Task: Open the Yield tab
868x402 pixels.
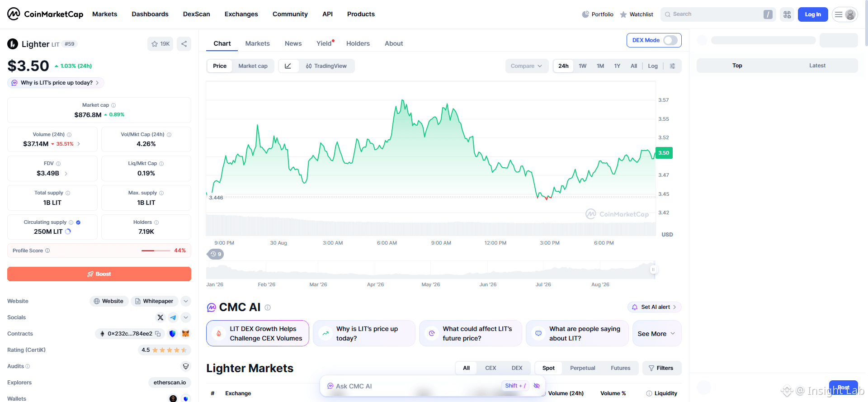Action: (324, 43)
